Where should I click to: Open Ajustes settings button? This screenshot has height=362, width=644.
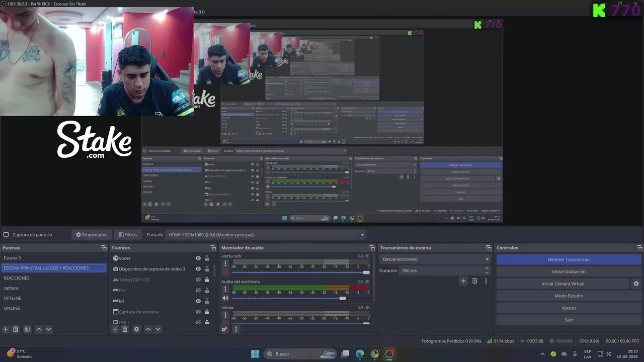pos(569,308)
